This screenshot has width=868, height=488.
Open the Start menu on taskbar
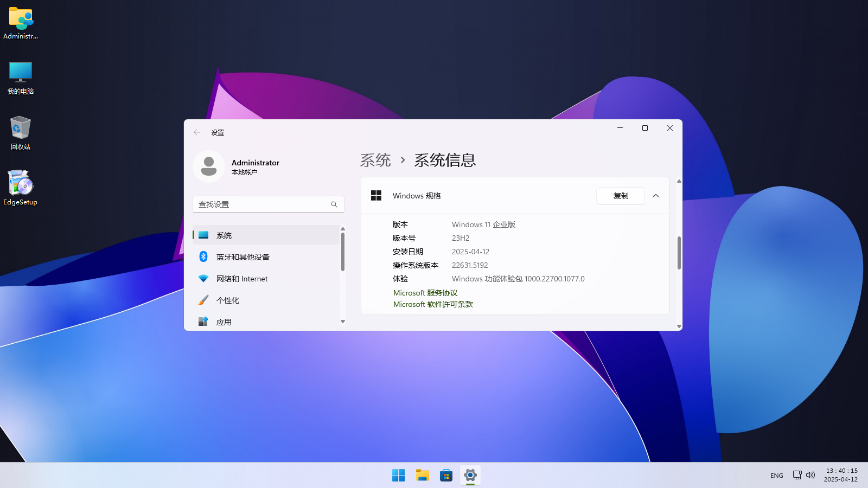pos(398,476)
